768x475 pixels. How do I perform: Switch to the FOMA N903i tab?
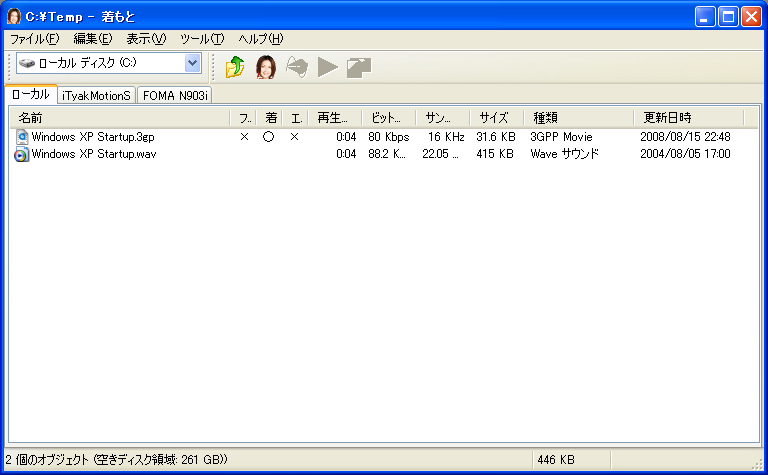(x=175, y=95)
